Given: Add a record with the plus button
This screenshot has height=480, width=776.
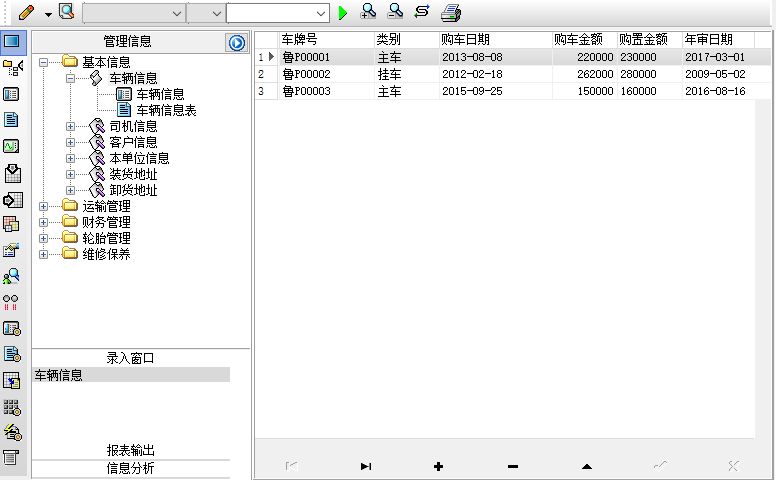Looking at the screenshot, I should tap(438, 466).
